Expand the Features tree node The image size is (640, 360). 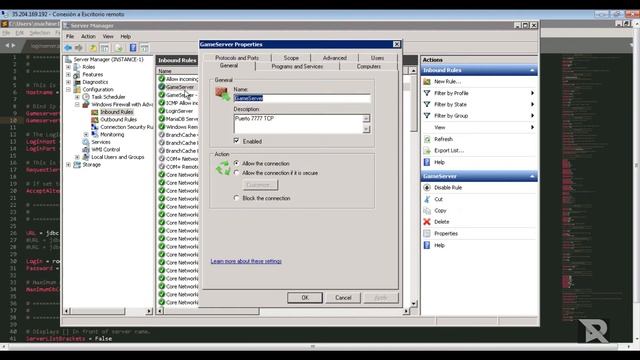pos(68,75)
